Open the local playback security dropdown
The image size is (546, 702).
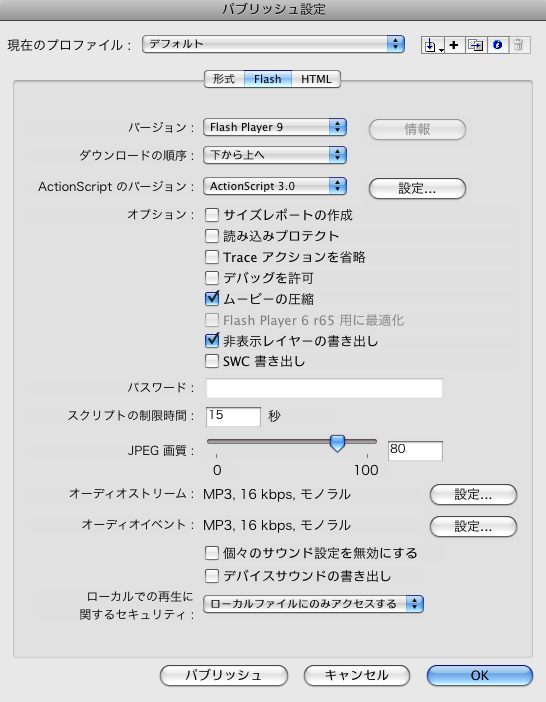[313, 604]
